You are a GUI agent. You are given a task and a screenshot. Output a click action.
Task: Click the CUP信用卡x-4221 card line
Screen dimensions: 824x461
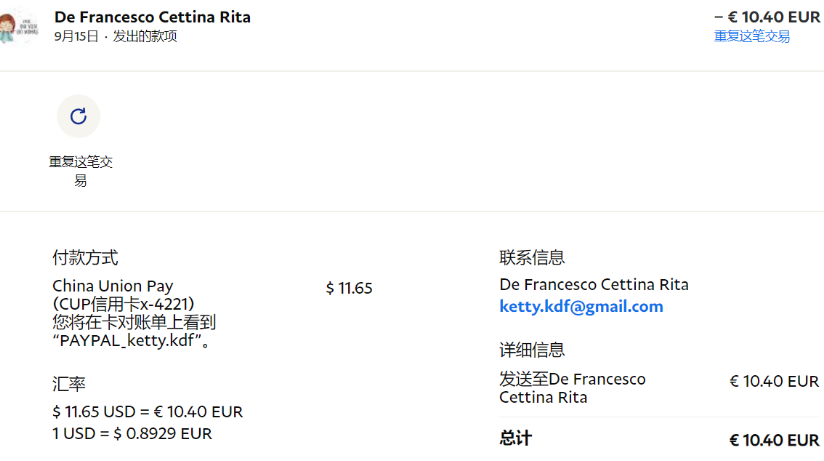(123, 304)
